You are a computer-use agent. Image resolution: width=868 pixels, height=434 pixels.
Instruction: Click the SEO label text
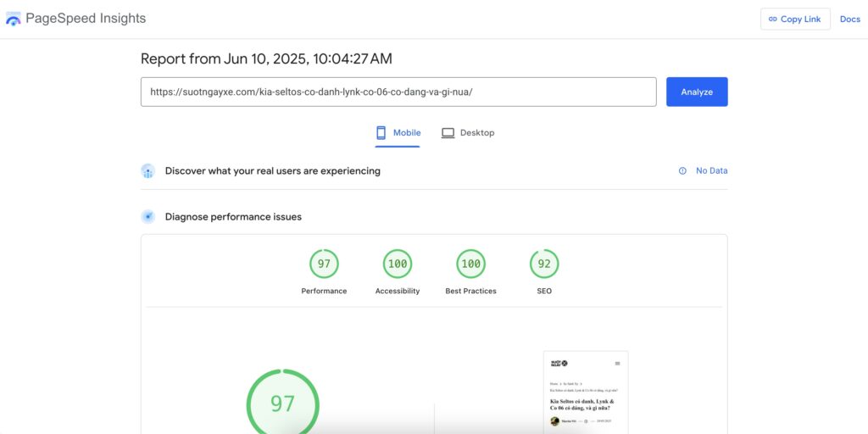[x=544, y=292]
